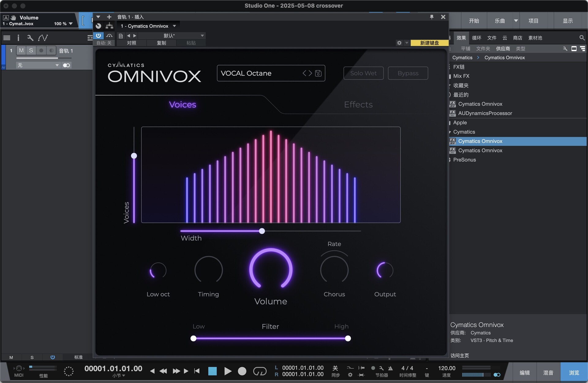Viewport: 588px width, 383px height.
Task: Click Omnivox previous preset chevron
Action: 304,73
